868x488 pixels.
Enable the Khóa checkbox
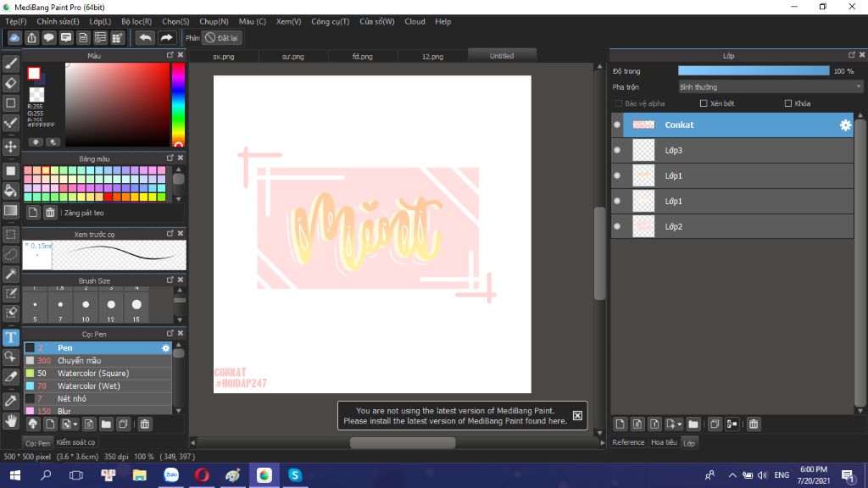click(788, 103)
